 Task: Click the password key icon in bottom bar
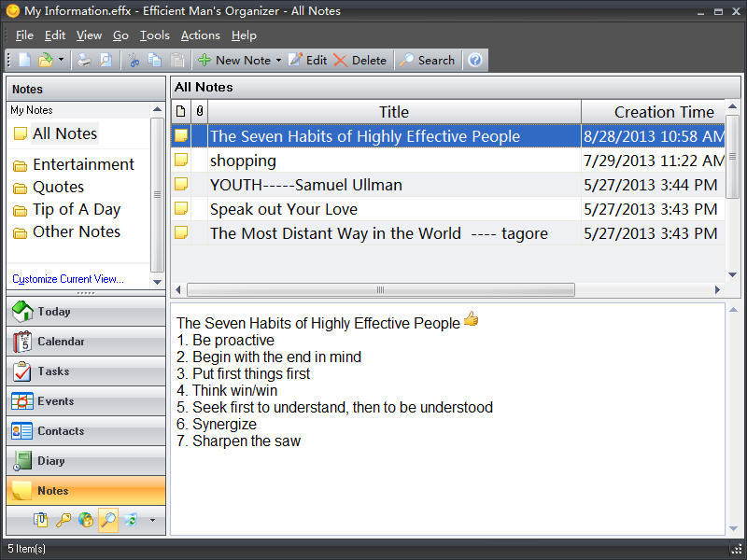(63, 520)
